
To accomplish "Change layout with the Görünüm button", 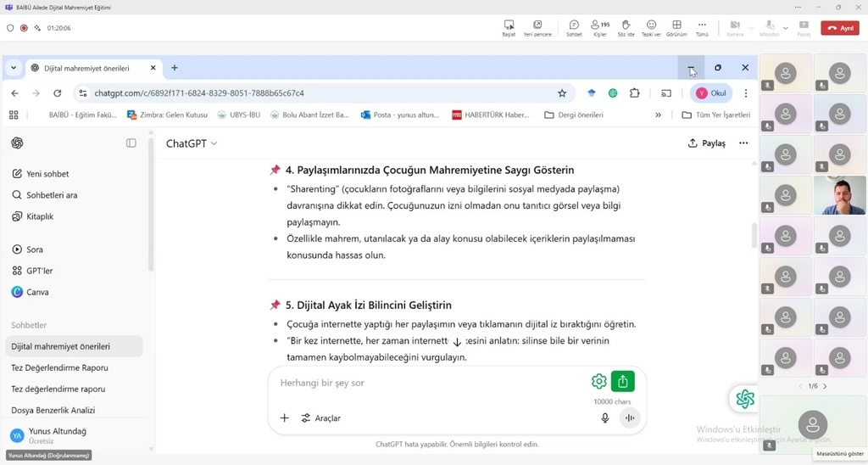I will click(676, 28).
